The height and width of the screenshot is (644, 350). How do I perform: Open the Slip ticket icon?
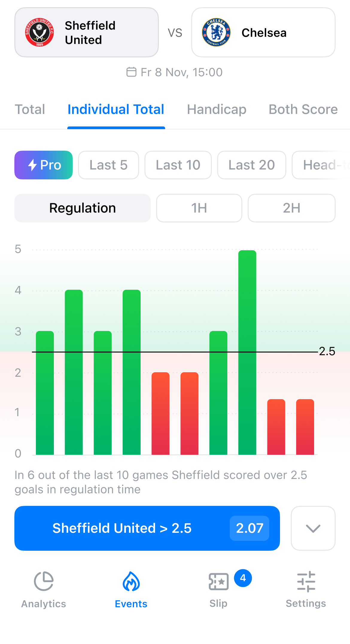coord(218,582)
